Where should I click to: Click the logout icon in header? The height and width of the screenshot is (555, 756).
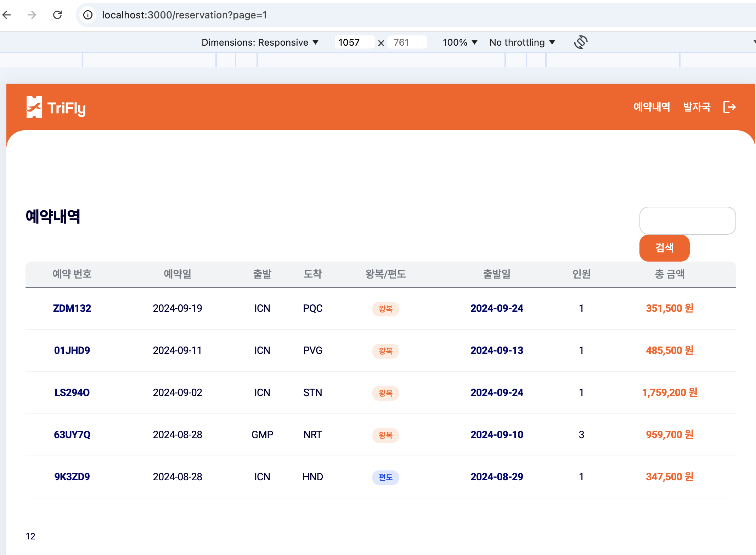[x=729, y=107]
